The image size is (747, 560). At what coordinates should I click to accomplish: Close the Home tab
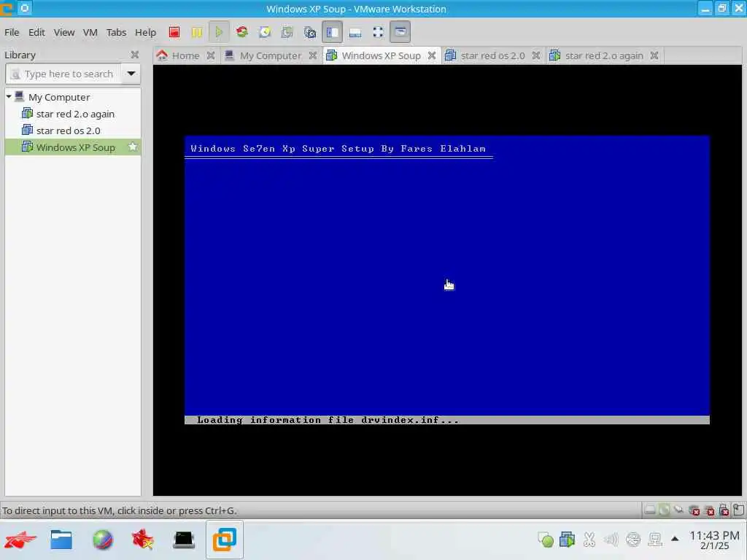[x=211, y=55]
